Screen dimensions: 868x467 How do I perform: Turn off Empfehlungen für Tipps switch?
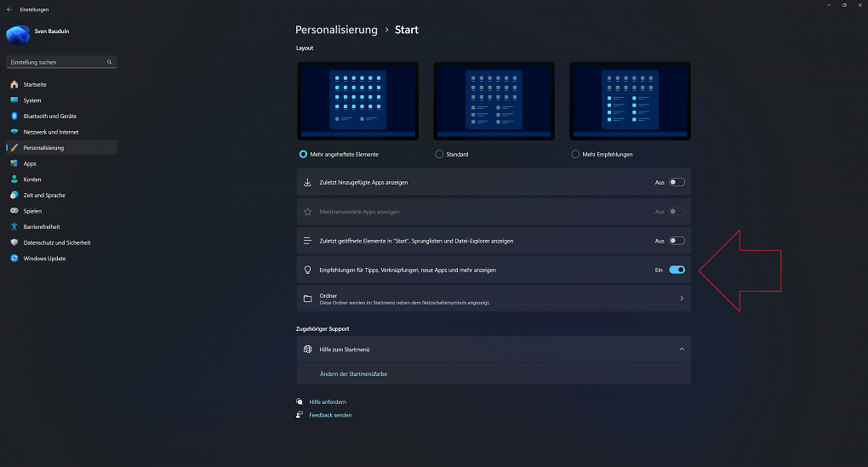677,270
